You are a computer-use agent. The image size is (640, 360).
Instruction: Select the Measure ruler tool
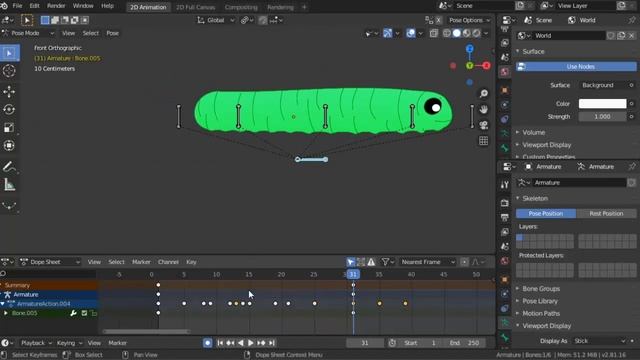point(9,185)
